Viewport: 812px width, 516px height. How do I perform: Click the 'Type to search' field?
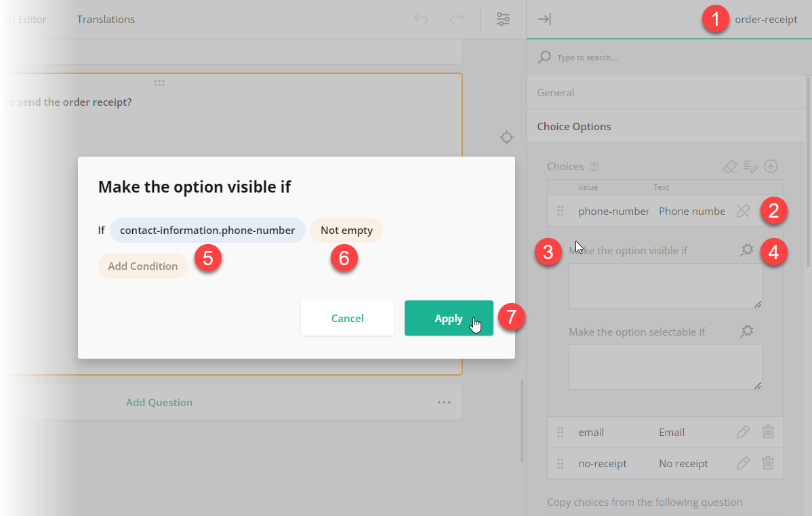610,57
